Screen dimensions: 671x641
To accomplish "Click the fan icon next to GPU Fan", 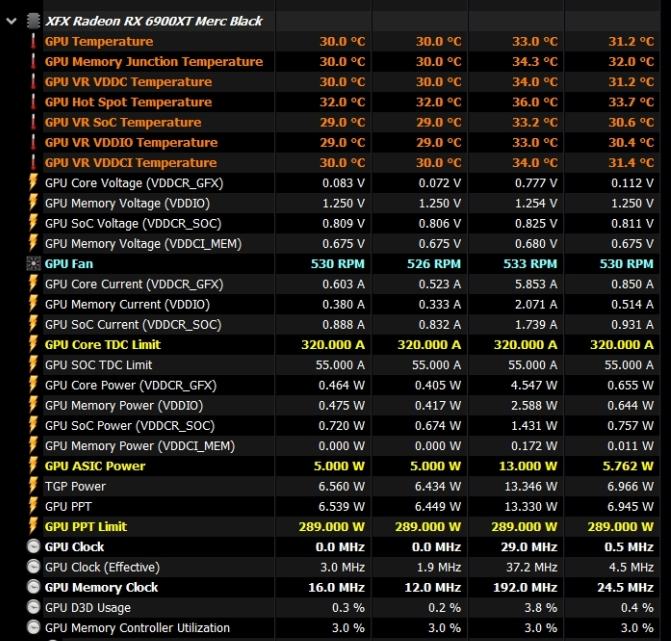I will coord(33,264).
